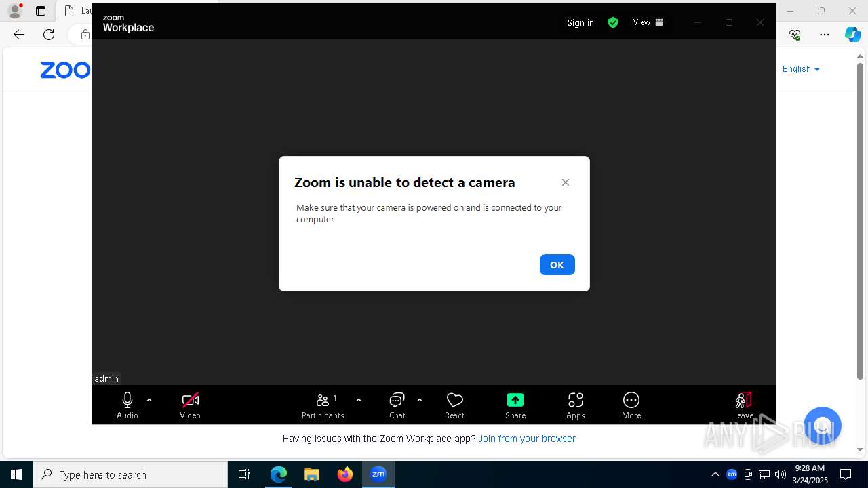Close the camera error dialog with X
The width and height of the screenshot is (868, 488).
pos(566,182)
